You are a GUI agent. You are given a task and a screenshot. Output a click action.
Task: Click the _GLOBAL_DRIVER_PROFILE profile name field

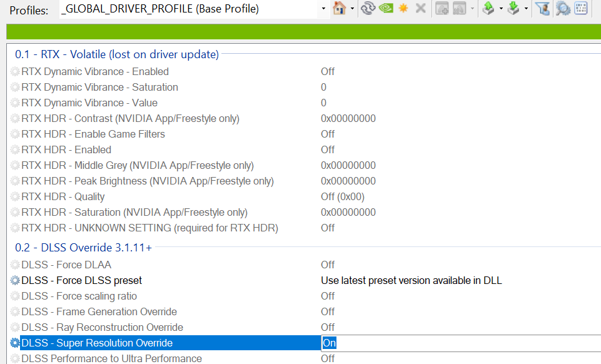189,9
